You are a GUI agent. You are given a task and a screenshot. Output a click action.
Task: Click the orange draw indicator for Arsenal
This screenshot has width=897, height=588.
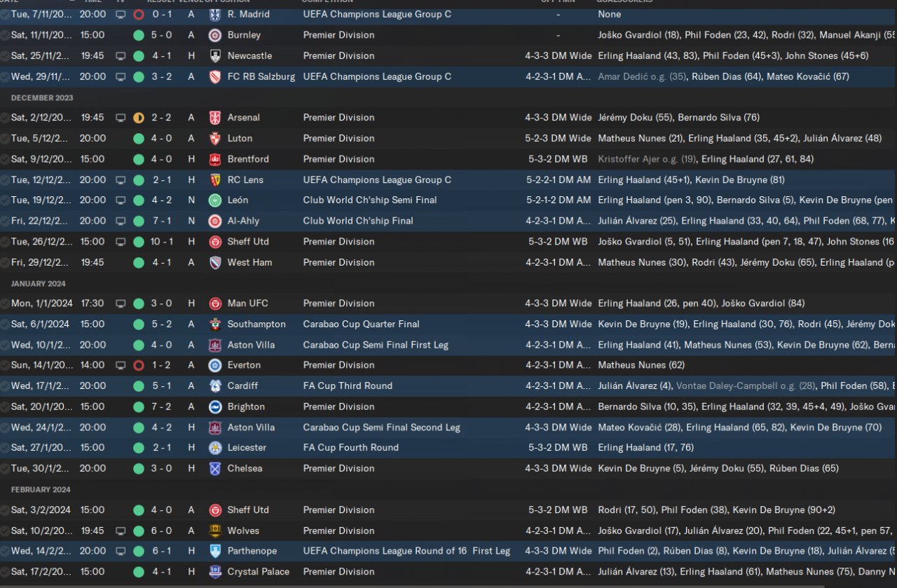coord(139,118)
